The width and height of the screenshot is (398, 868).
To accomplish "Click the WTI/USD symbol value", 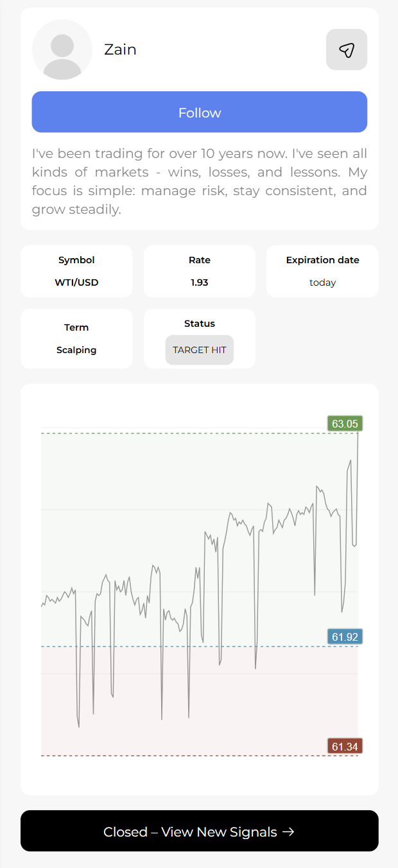I will click(x=76, y=282).
